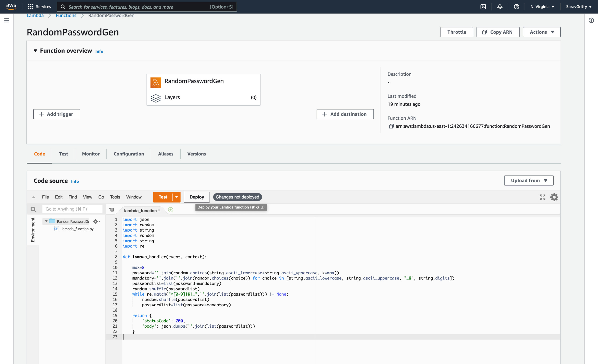Close the lambda_function editor tab
This screenshot has height=364, width=598.
point(159,210)
